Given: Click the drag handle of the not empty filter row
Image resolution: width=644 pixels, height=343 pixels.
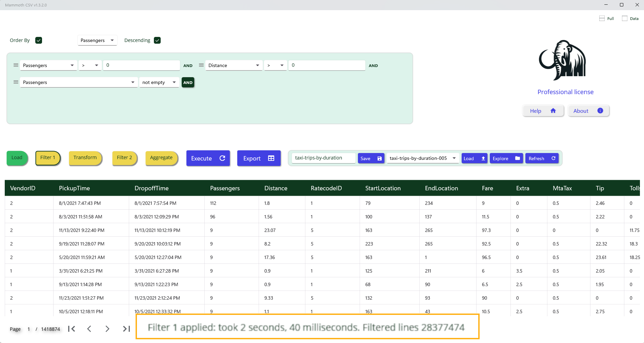Looking at the screenshot, I should [16, 82].
